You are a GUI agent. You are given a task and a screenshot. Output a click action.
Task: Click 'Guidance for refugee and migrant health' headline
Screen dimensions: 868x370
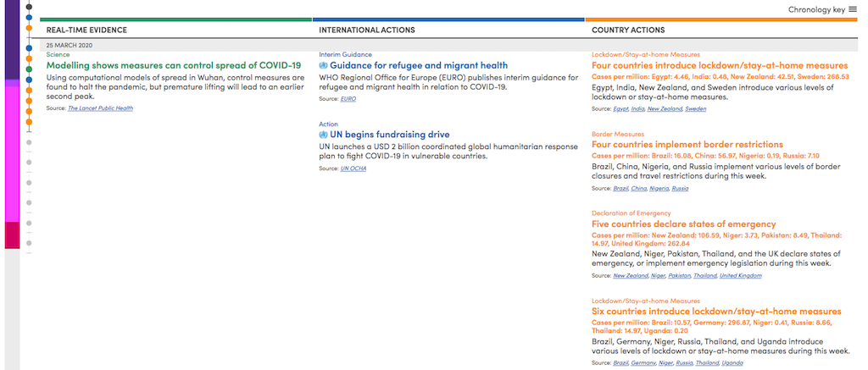[419, 65]
